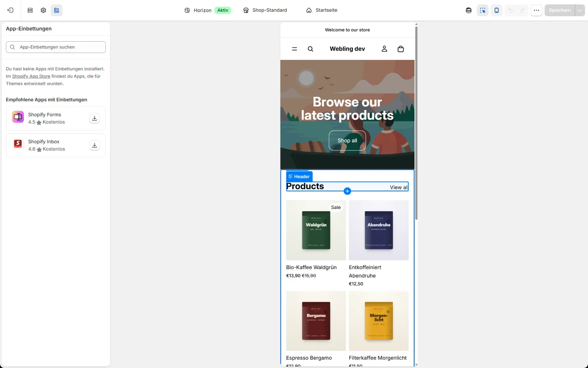The height and width of the screenshot is (368, 588).
Task: Open the Sections panel icon
Action: [x=30, y=10]
